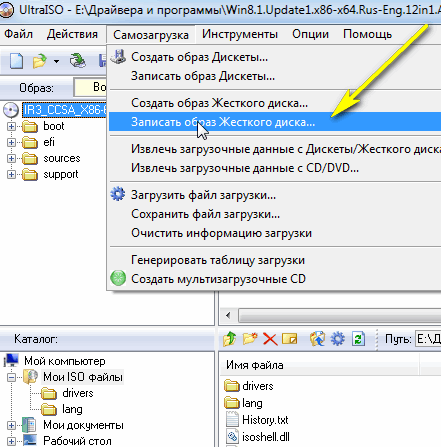Click the gear settings icon near Путь

[x=338, y=339]
